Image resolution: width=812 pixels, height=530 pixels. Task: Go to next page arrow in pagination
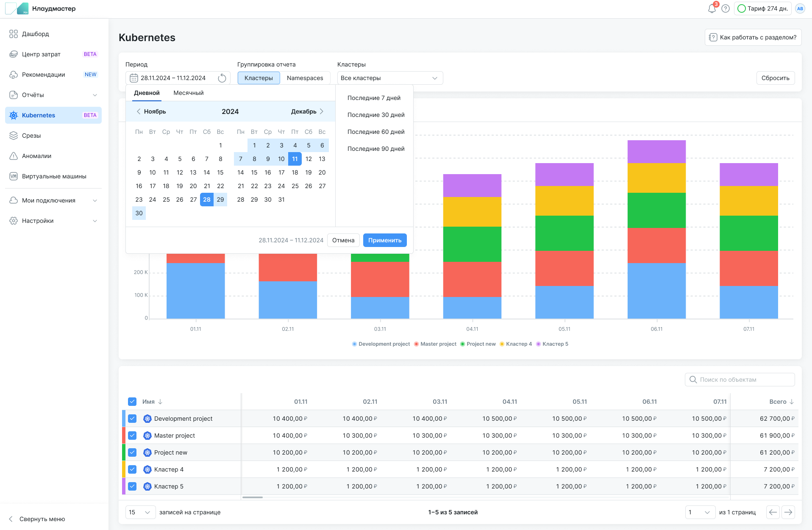788,512
